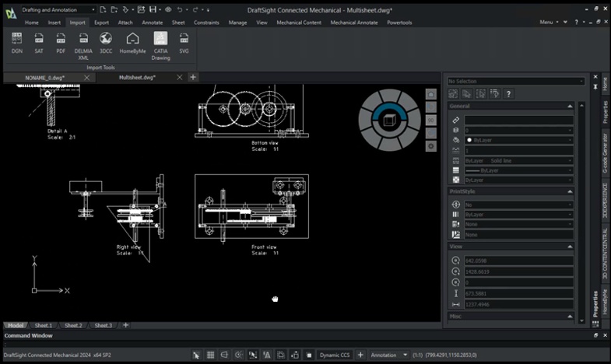This screenshot has width=611, height=364.
Task: Select the CATIA Drawing import icon
Action: (x=160, y=39)
